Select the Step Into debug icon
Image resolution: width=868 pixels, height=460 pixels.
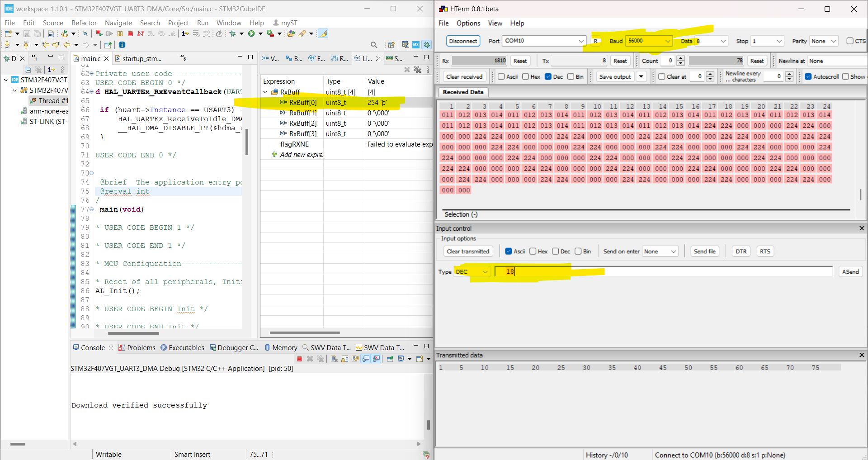(151, 33)
